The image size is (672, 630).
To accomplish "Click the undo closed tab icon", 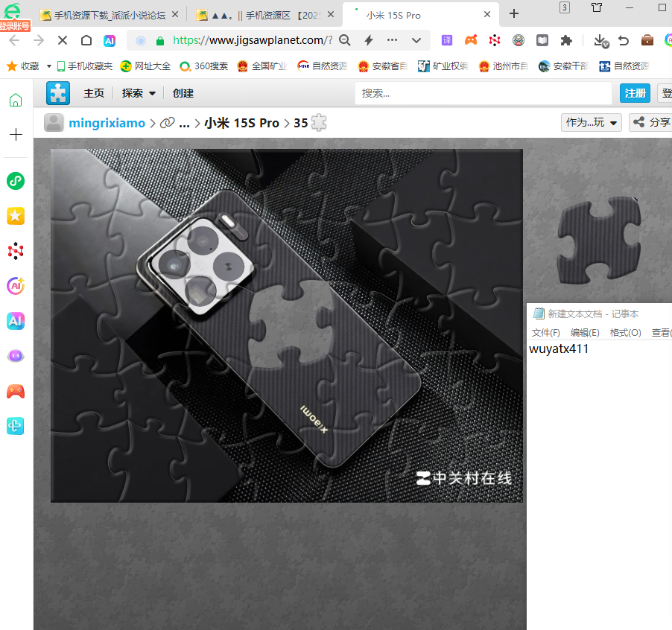I will [624, 40].
